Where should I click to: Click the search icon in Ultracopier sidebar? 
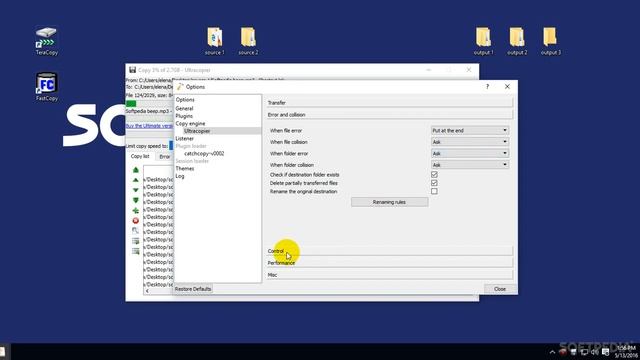pos(136,231)
